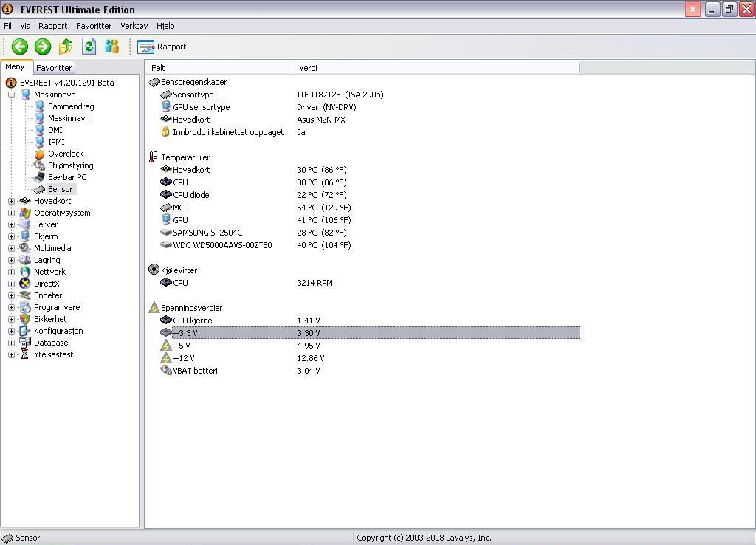Viewport: 756px width, 545px height.
Task: Click the 3214 RPM fan value
Action: point(315,283)
